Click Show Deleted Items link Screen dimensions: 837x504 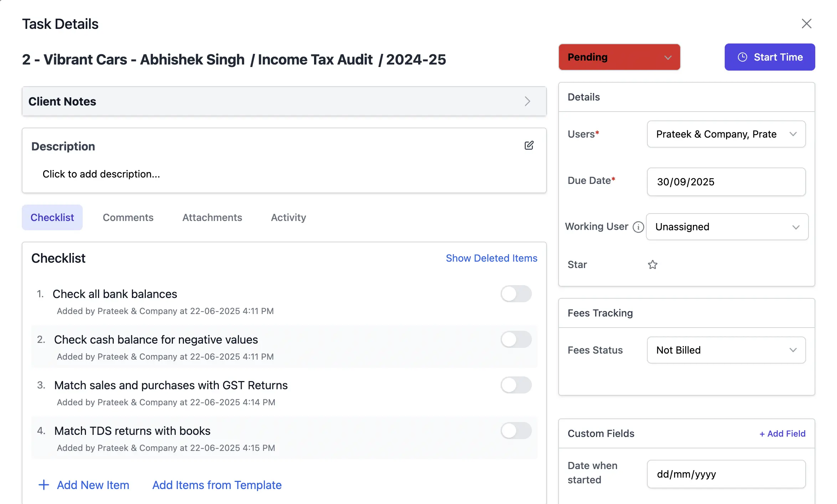click(491, 258)
